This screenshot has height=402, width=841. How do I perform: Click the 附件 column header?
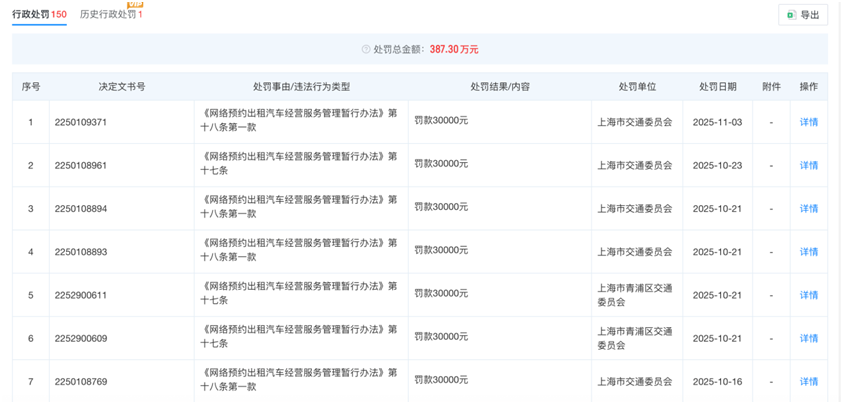pyautogui.click(x=771, y=87)
